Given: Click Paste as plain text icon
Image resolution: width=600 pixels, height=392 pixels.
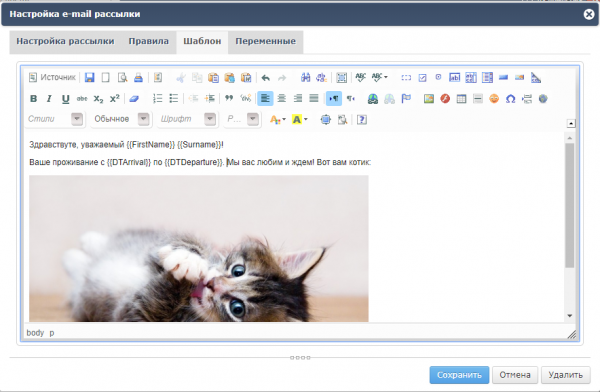Looking at the screenshot, I should tap(230, 78).
